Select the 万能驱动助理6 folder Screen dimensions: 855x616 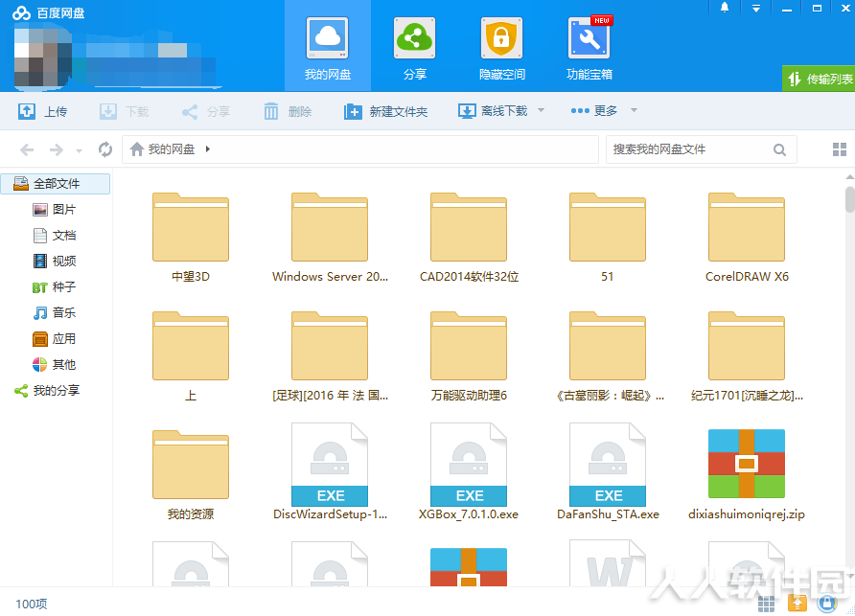(469, 356)
